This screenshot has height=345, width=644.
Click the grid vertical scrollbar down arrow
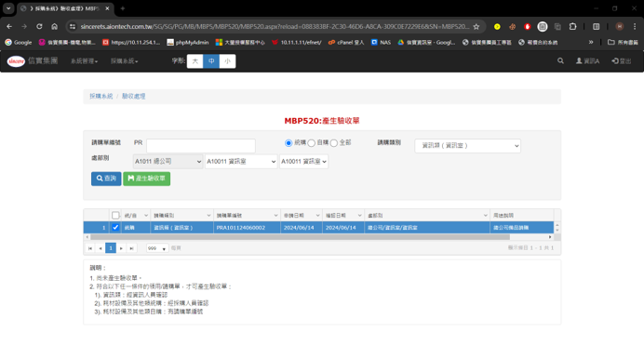pos(557,230)
